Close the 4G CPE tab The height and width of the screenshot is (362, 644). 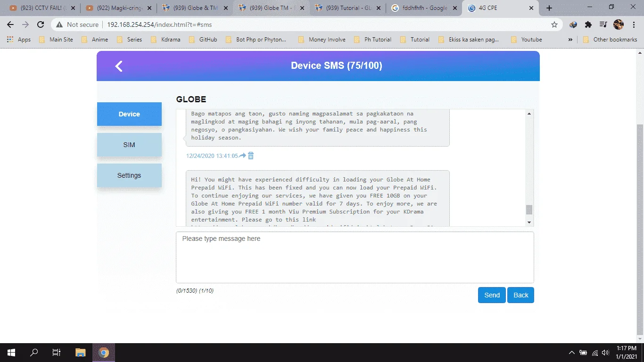pyautogui.click(x=531, y=8)
